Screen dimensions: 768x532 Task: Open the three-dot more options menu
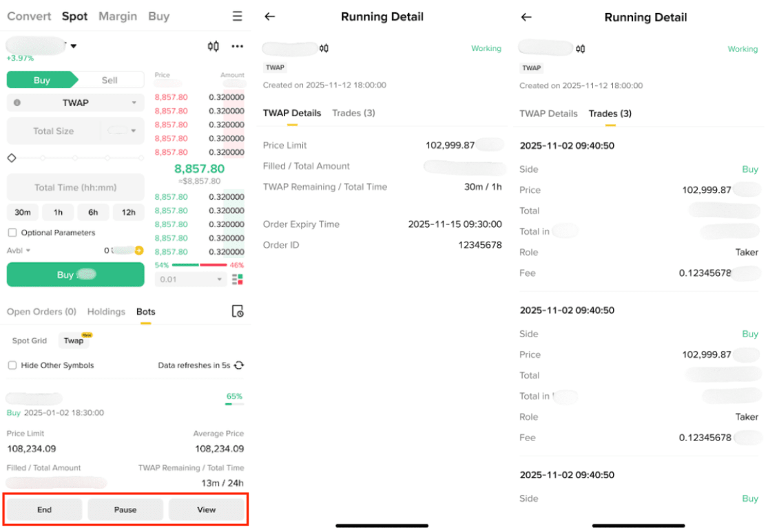click(x=237, y=46)
